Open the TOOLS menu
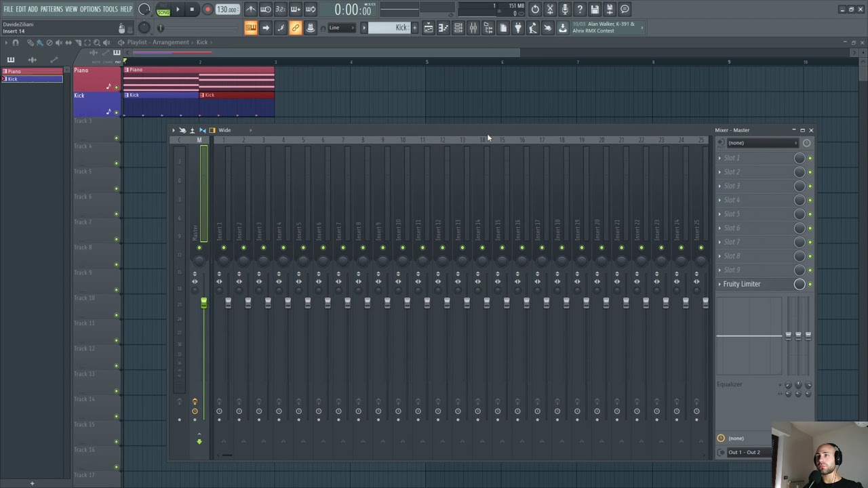The image size is (868, 488). (111, 9)
